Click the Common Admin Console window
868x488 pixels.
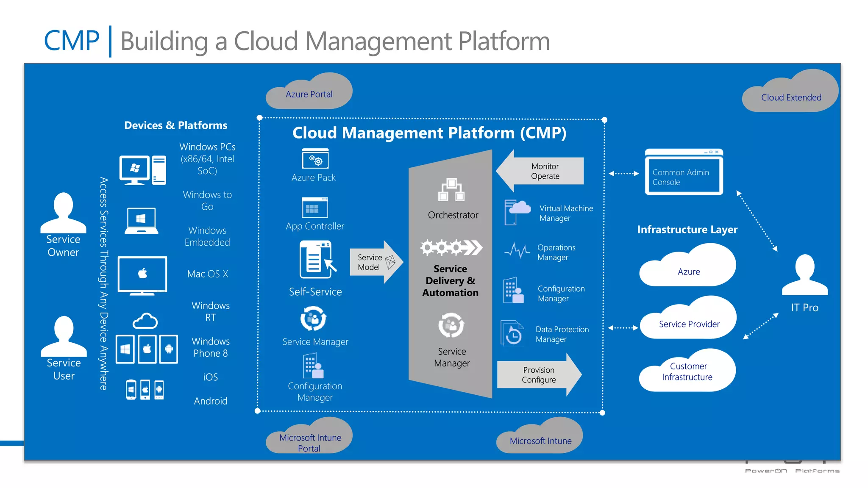click(684, 173)
